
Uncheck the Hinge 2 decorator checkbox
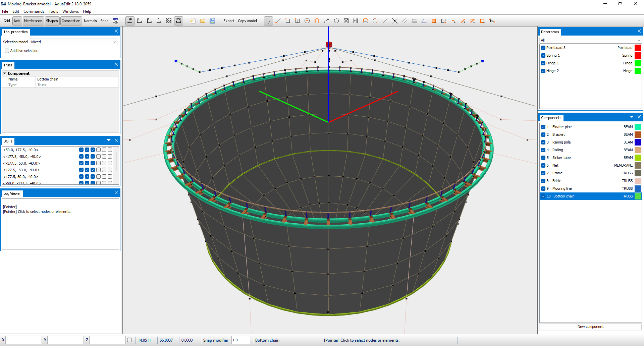click(543, 71)
